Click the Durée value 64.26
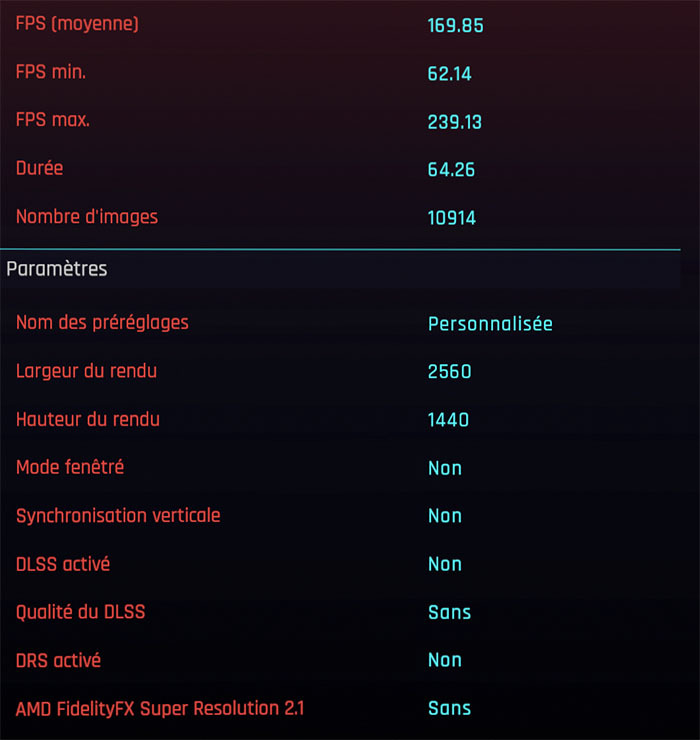 pos(451,169)
